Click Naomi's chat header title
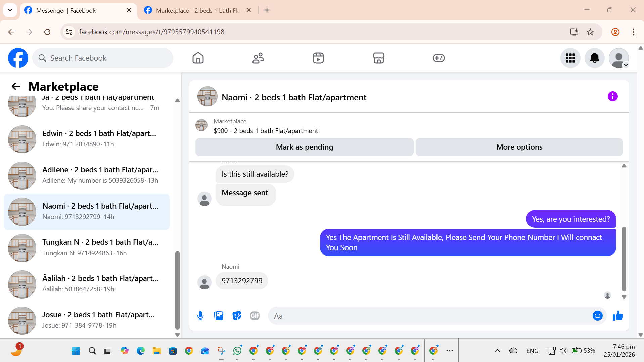The image size is (644, 362). 294,97
